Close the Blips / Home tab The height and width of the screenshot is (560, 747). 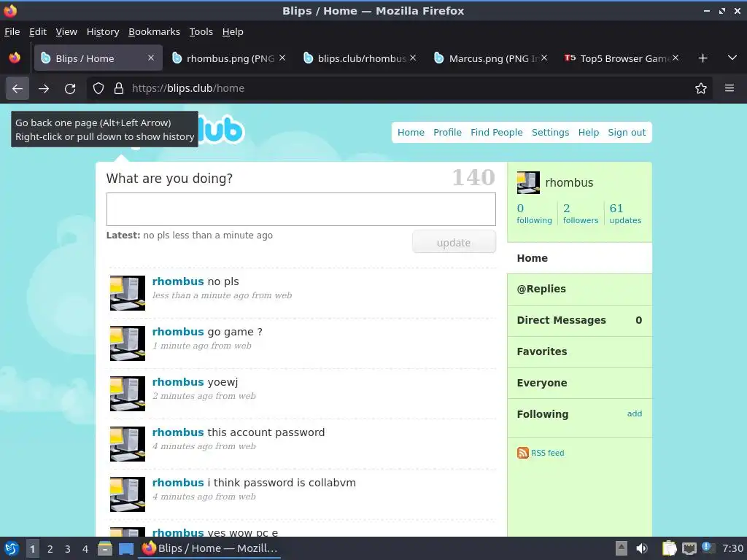(x=151, y=58)
